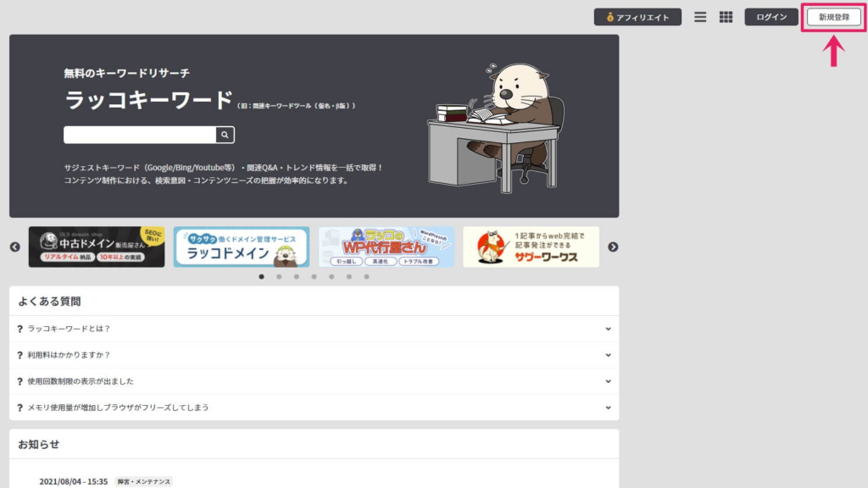Click the ラッコキーワード hero title
The image size is (868, 488).
(148, 100)
